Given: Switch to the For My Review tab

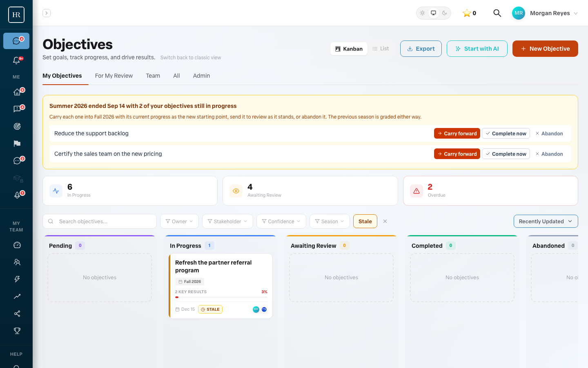Looking at the screenshot, I should click(114, 76).
